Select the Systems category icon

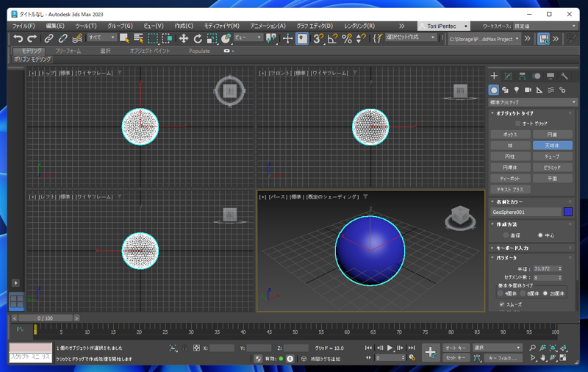(562, 90)
